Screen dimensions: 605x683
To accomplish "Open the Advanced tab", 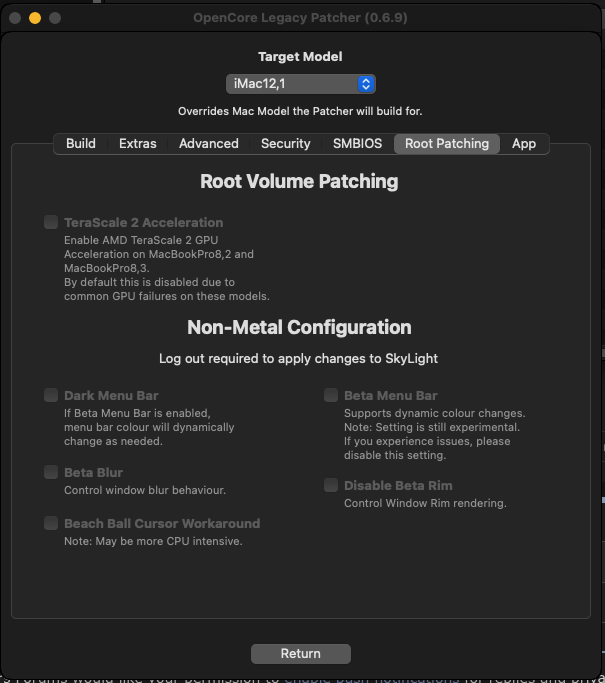I will pos(209,144).
